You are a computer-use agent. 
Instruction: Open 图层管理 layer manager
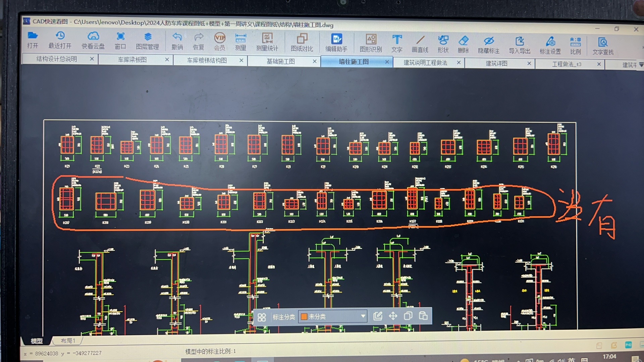(x=148, y=41)
